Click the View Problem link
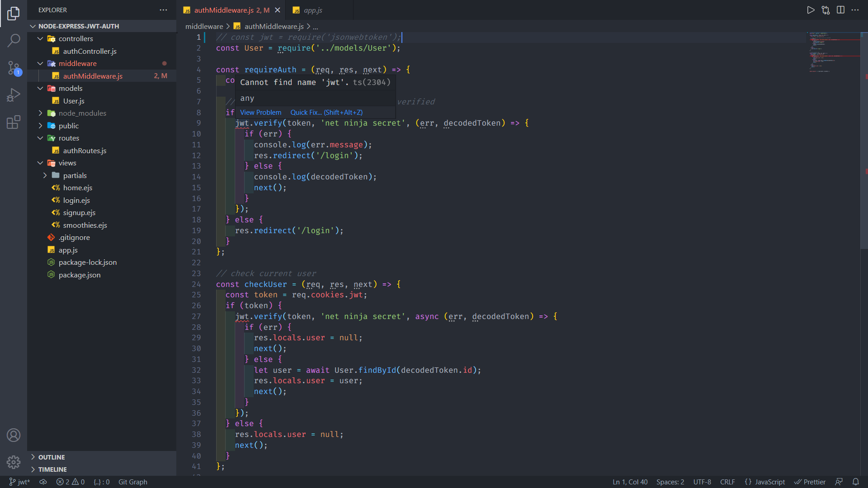Image resolution: width=868 pixels, height=488 pixels. click(x=260, y=113)
